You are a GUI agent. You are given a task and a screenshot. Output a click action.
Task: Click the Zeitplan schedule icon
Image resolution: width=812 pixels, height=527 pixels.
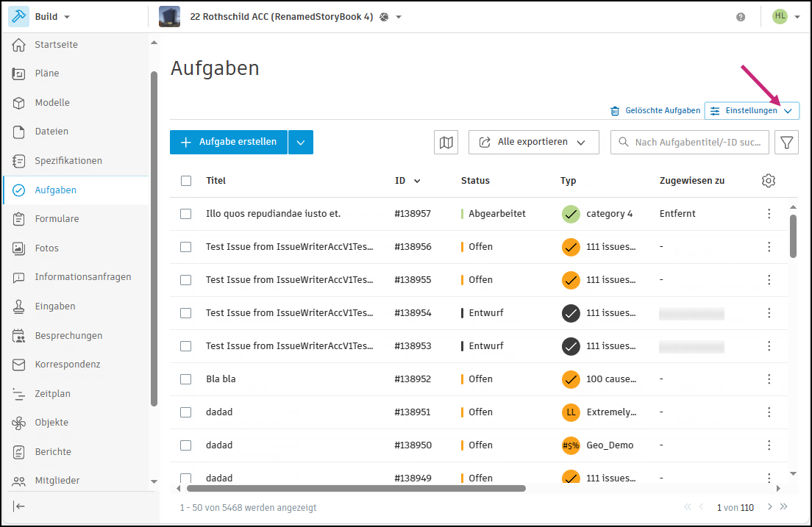coord(18,394)
